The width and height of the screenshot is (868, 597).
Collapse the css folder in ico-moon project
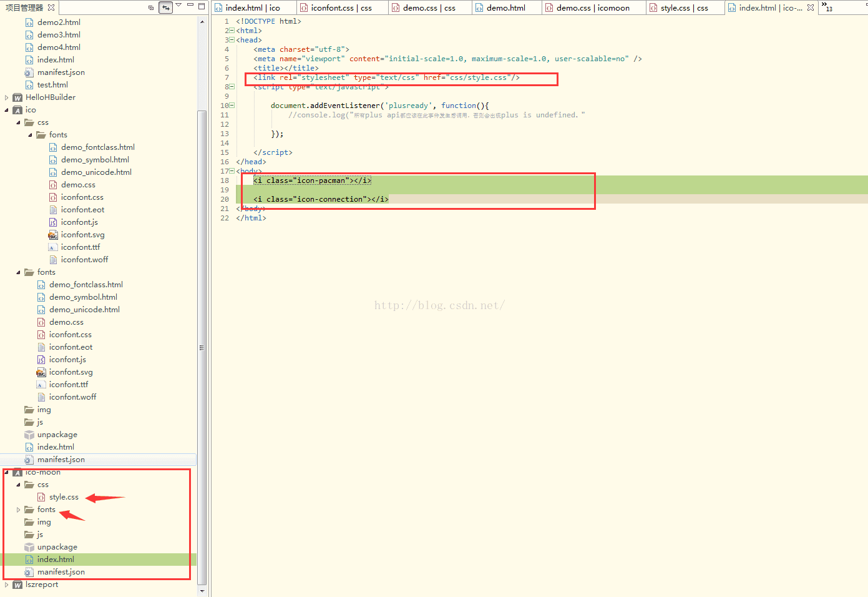[x=18, y=485]
